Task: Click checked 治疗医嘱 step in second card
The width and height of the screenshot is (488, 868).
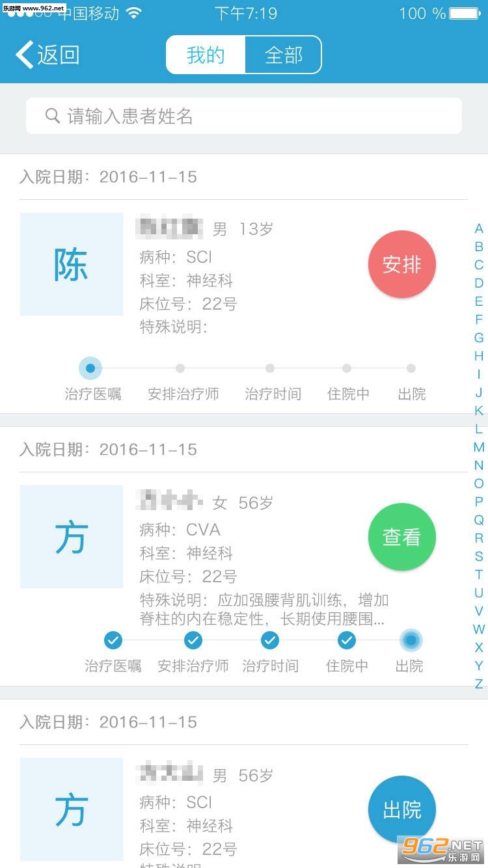Action: tap(113, 640)
